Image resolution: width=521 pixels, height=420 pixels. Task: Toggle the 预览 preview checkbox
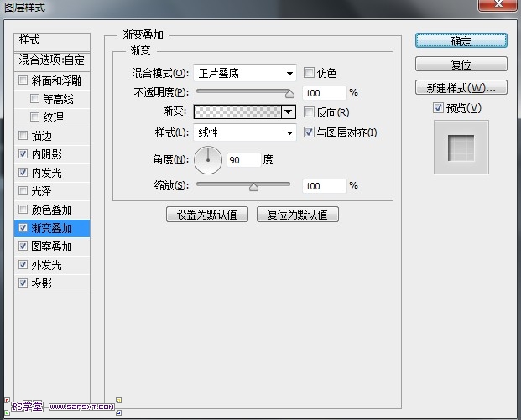[x=438, y=107]
